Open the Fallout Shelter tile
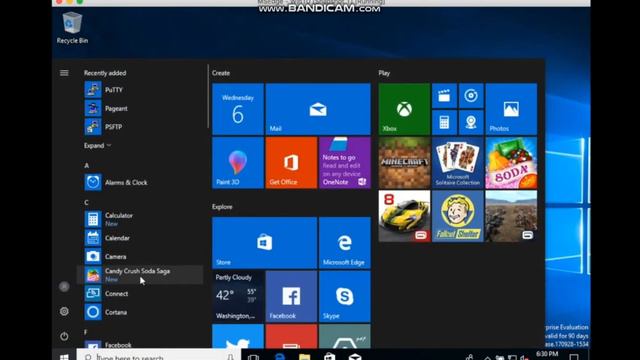This screenshot has height=360, width=640. pyautogui.click(x=458, y=216)
